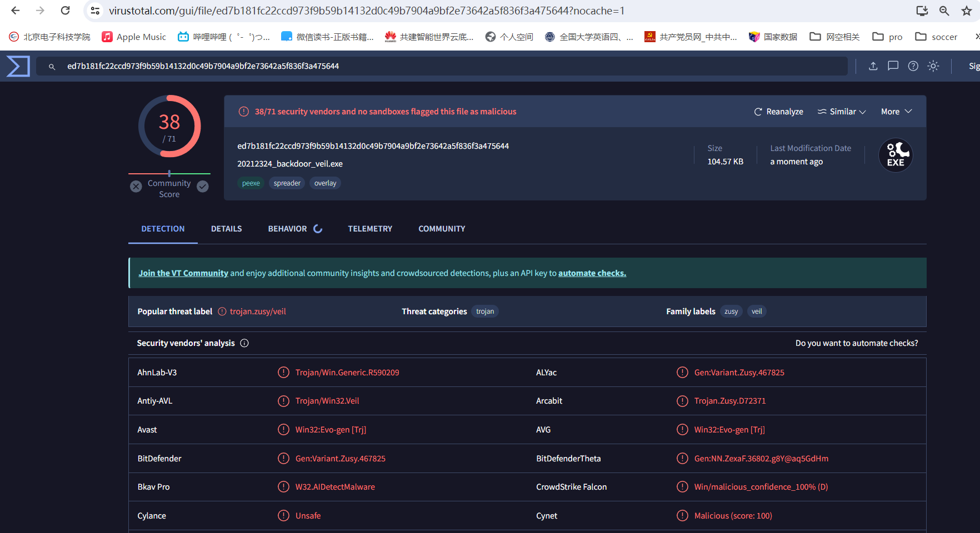Click the Trojan.Zusy.D72371 result for Arcabit
This screenshot has height=533, width=980.
[x=730, y=401]
